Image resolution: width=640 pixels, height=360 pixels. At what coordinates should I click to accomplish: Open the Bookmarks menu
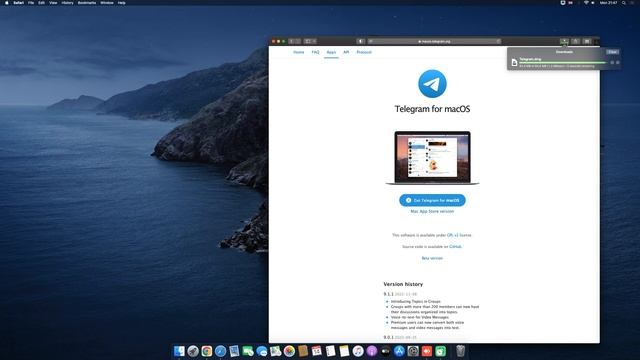[x=87, y=3]
